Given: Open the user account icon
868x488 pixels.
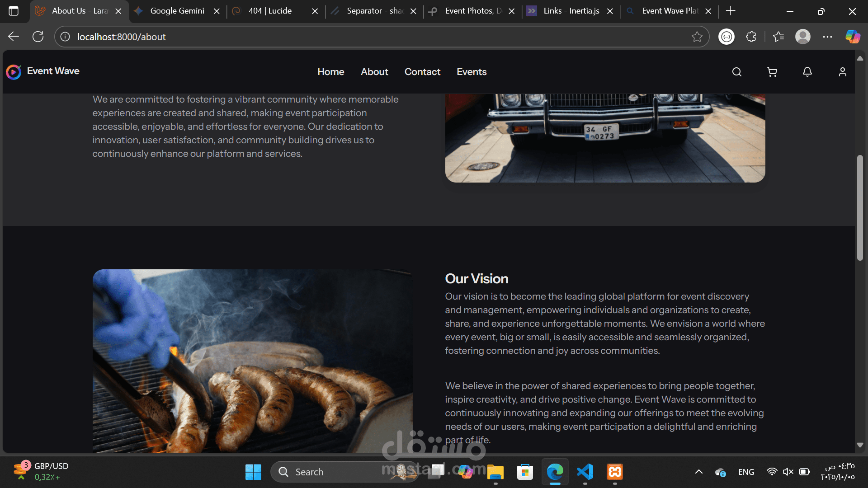Looking at the screenshot, I should coord(842,72).
